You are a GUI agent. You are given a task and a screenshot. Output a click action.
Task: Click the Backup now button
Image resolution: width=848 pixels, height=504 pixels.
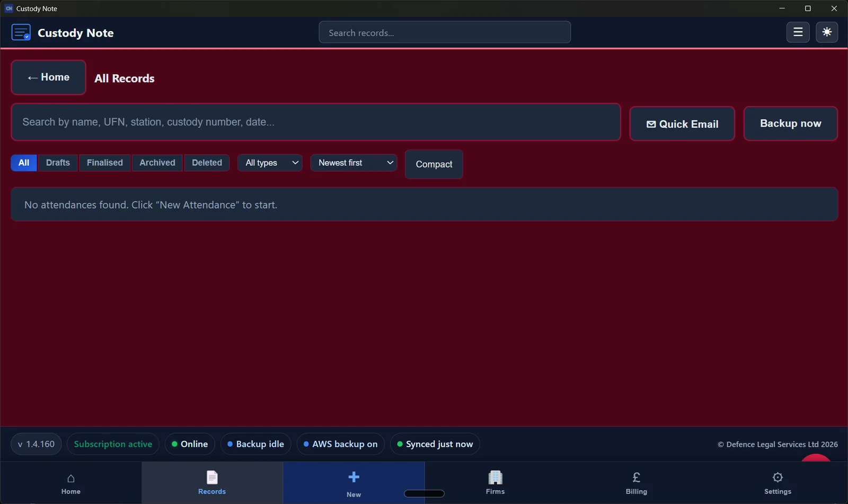tap(790, 123)
